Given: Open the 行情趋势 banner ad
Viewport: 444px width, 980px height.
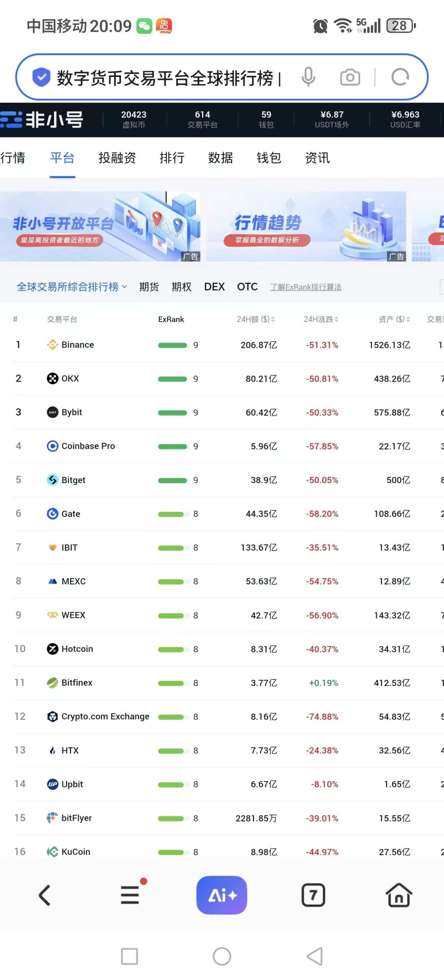Looking at the screenshot, I should click(x=306, y=226).
